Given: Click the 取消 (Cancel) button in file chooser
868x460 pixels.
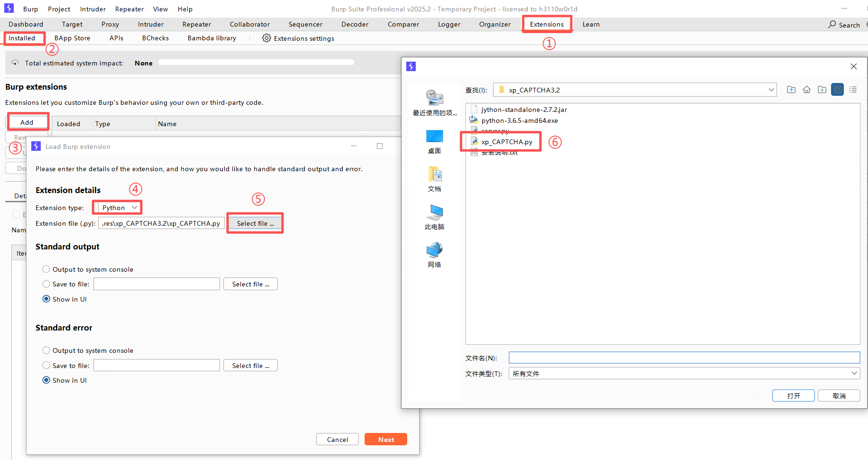Looking at the screenshot, I should coord(839,396).
